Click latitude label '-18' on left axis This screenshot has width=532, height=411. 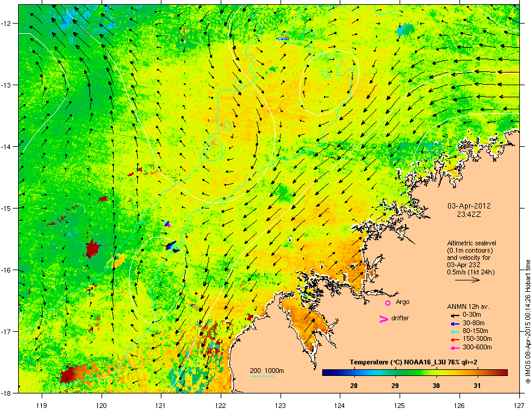click(7, 393)
